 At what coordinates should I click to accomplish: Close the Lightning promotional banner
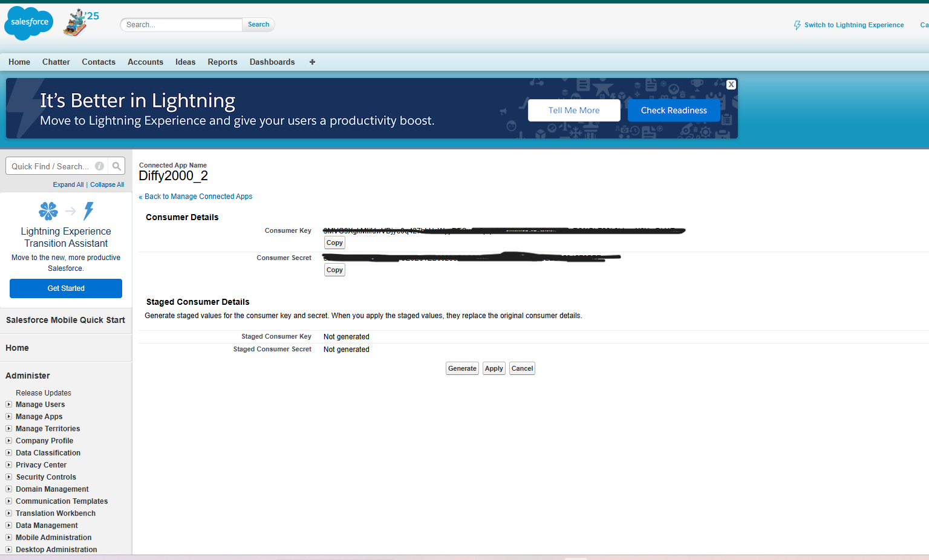click(x=731, y=85)
